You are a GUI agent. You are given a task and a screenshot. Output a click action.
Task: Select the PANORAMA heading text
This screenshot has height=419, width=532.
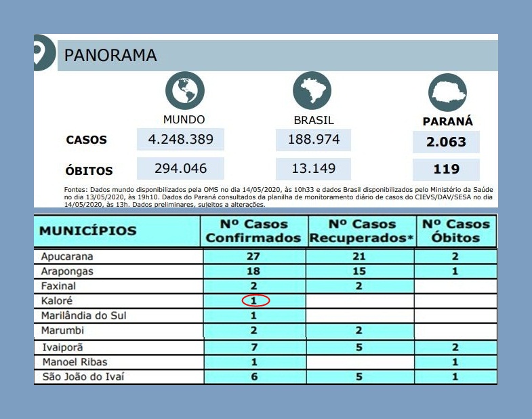pyautogui.click(x=110, y=56)
